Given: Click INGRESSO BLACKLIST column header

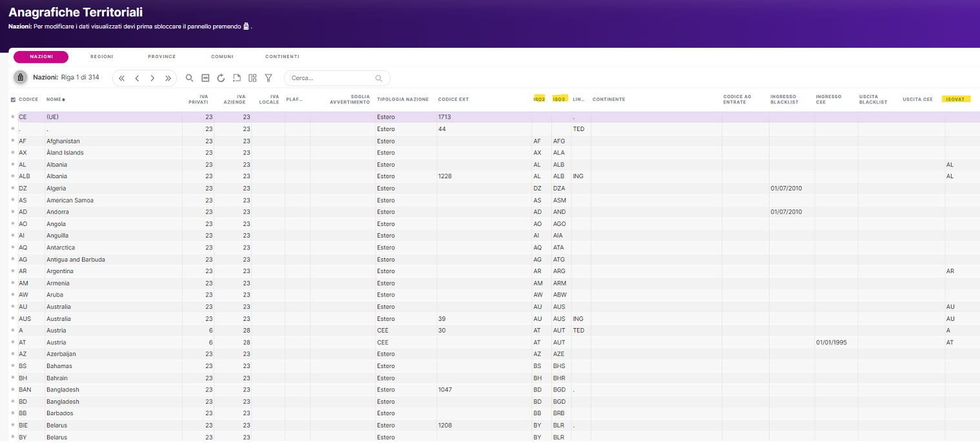Looking at the screenshot, I should (x=784, y=99).
